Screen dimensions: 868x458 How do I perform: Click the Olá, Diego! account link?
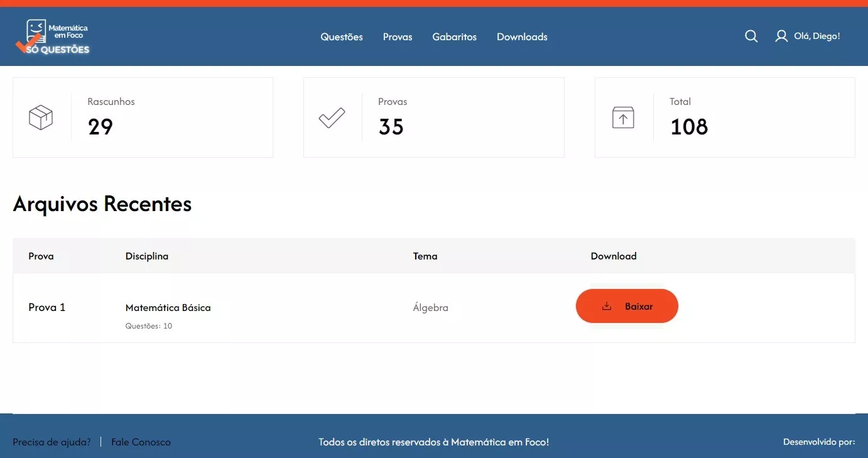tap(816, 36)
